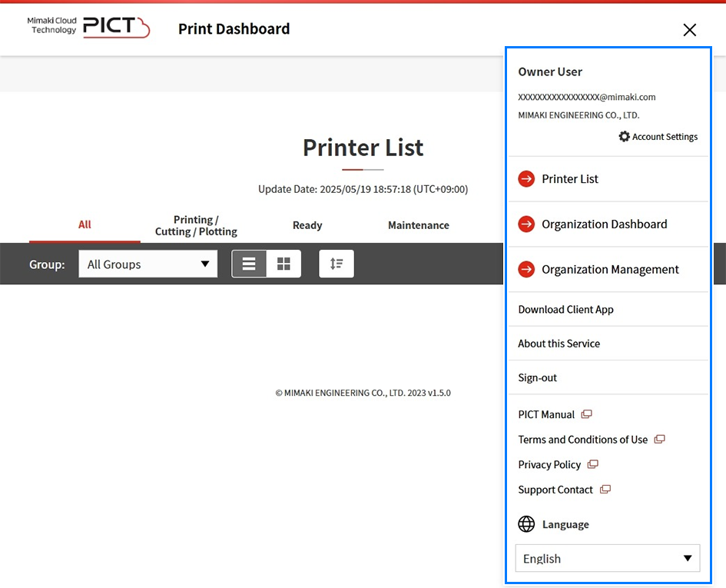Open the Support Contact link
Image resolution: width=726 pixels, height=588 pixels.
(x=556, y=490)
